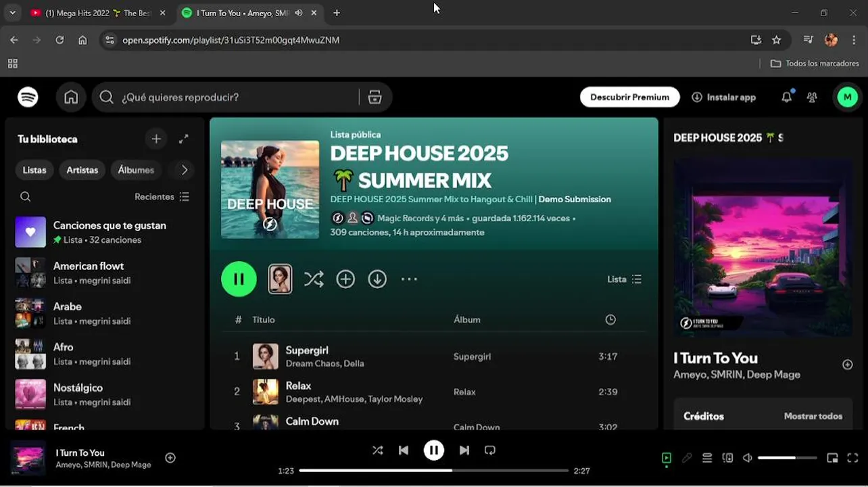Screen dimensions: 868x487
Task: Open the Nostálgico playlist
Action: click(105, 394)
